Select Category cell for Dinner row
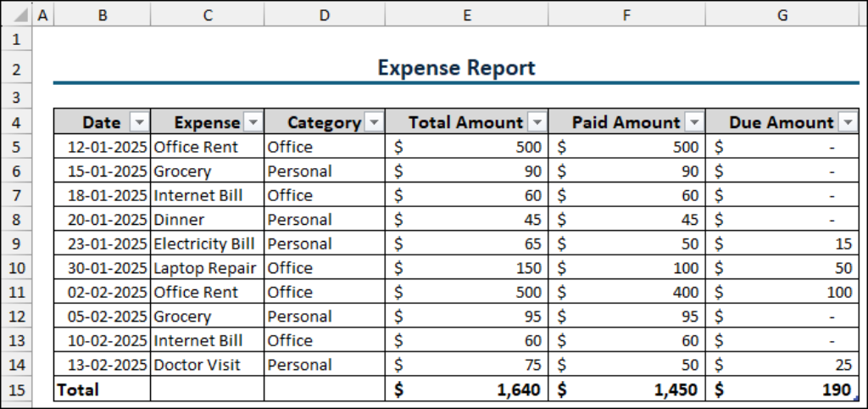 click(325, 220)
